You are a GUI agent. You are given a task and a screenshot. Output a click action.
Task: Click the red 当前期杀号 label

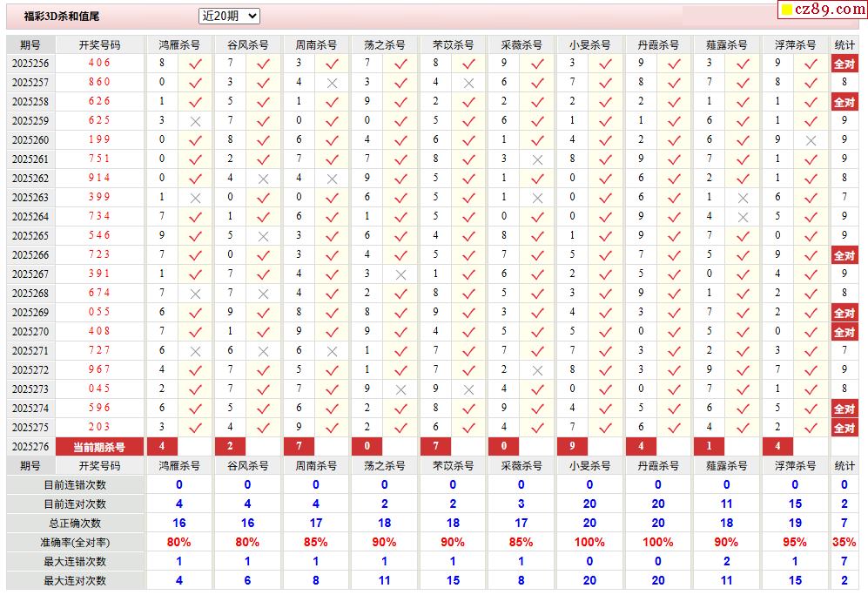[99, 447]
